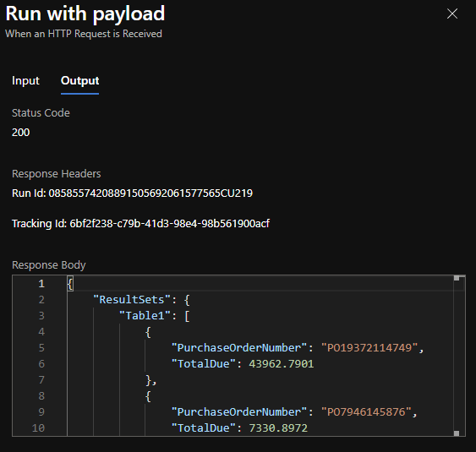Click the Response Body label
The height and width of the screenshot is (452, 476).
[x=48, y=265]
